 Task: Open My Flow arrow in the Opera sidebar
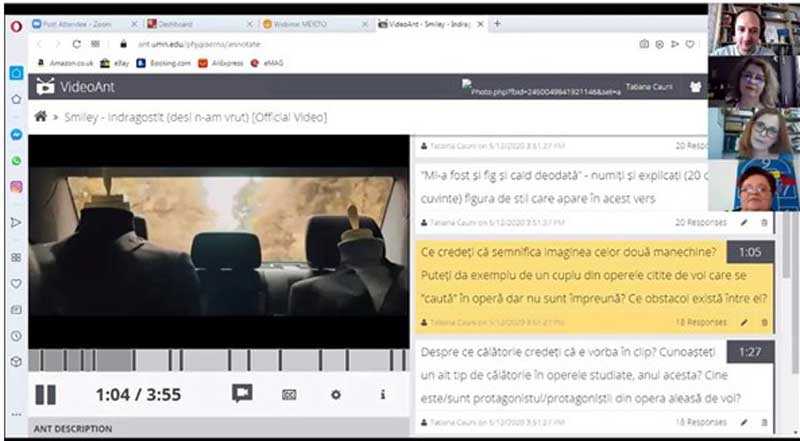pos(16,223)
